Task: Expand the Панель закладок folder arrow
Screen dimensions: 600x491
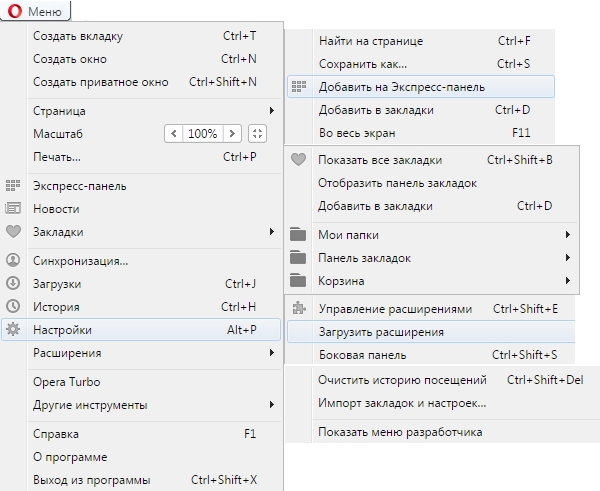Action: 568,258
